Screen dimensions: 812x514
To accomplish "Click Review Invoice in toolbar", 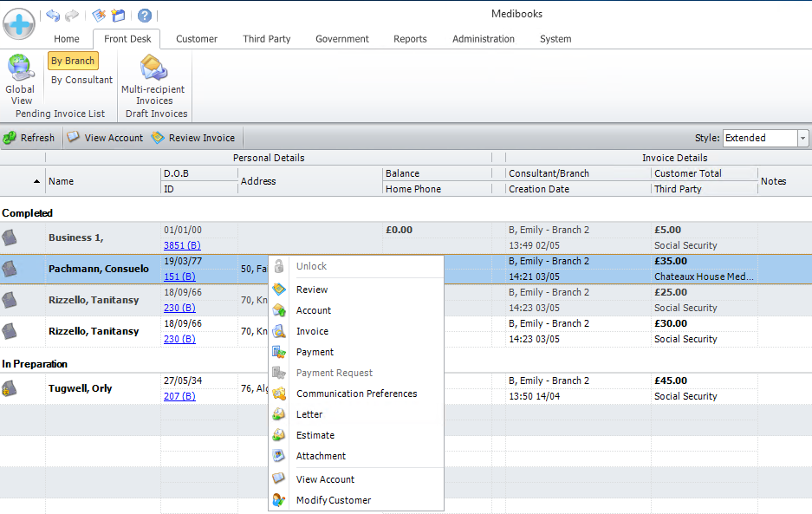I will 192,138.
